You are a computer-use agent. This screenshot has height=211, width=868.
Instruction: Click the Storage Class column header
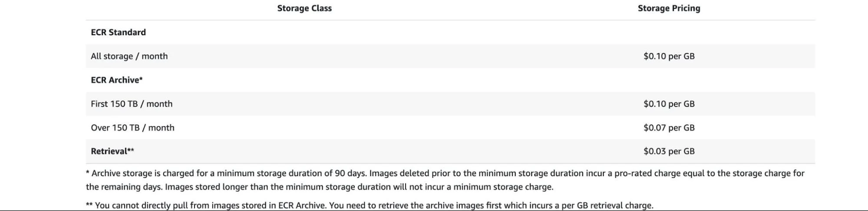coord(304,8)
